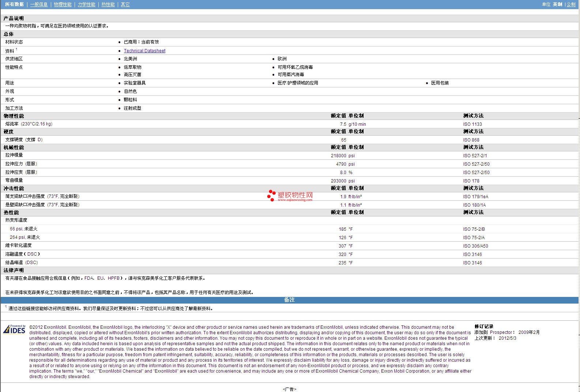
Task: Click the 备注 section bar
Action: [289, 300]
